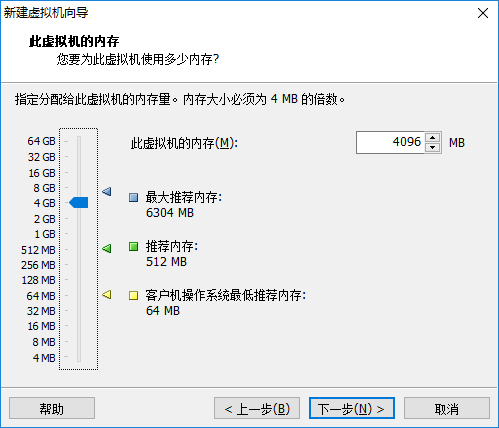Increase memory with the spinner up arrow
The width and height of the screenshot is (499, 428).
(x=433, y=138)
